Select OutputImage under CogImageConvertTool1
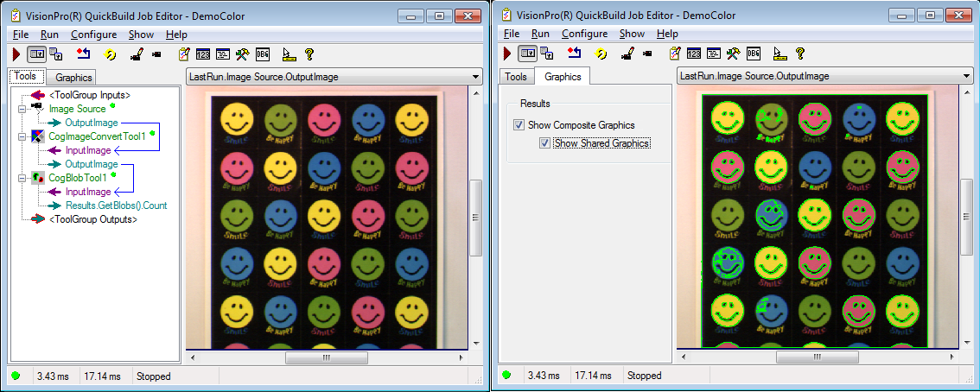980x392 pixels. point(92,164)
